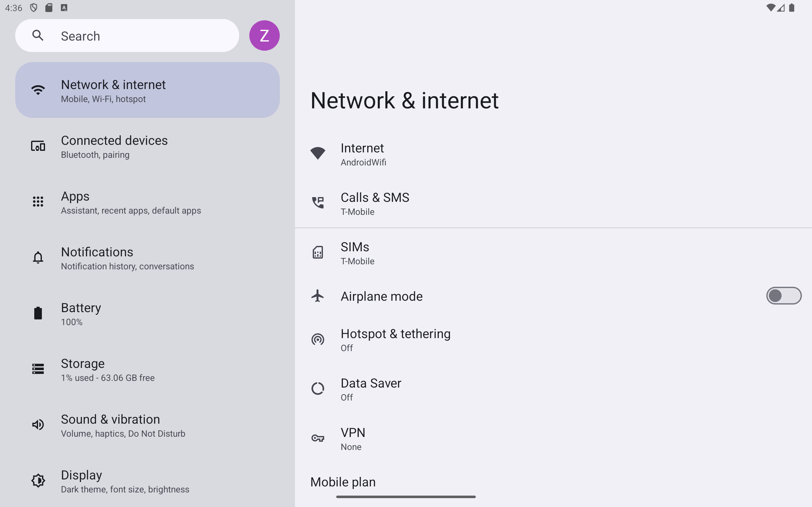The width and height of the screenshot is (812, 507).
Task: Click the Calls & SMS phone icon
Action: 318,203
